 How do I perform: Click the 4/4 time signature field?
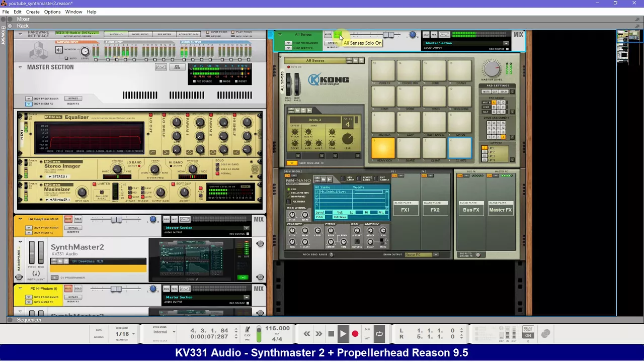(x=277, y=339)
